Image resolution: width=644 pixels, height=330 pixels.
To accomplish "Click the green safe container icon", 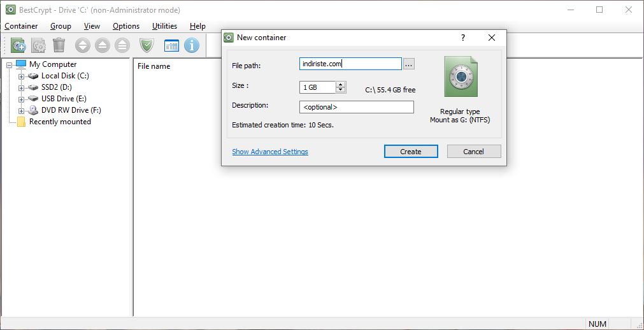I will pyautogui.click(x=460, y=76).
